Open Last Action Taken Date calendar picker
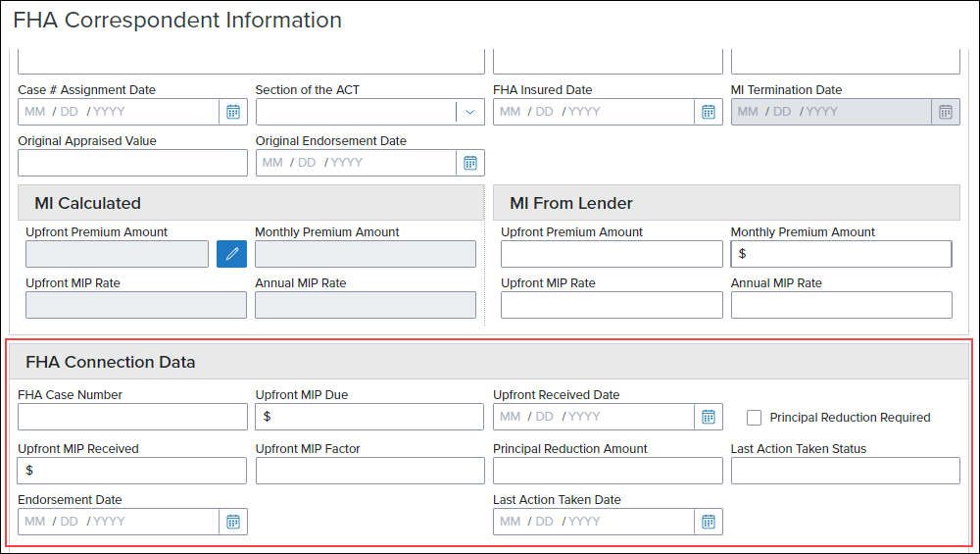The width and height of the screenshot is (980, 554). coord(709,522)
